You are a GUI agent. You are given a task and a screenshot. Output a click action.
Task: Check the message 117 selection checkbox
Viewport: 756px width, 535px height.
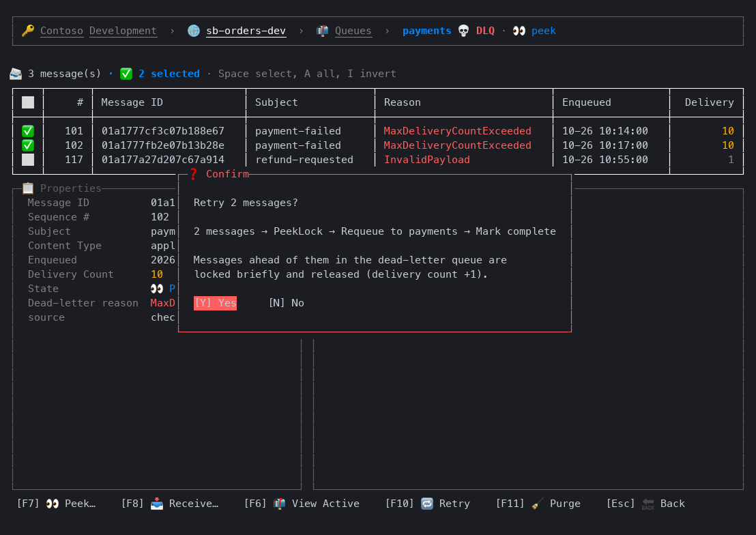click(x=28, y=160)
